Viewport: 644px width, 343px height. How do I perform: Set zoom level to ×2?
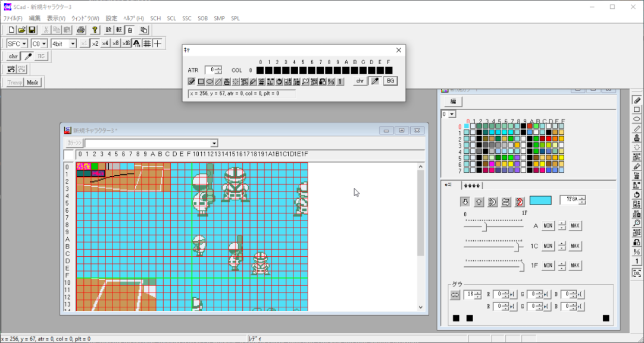coord(95,43)
